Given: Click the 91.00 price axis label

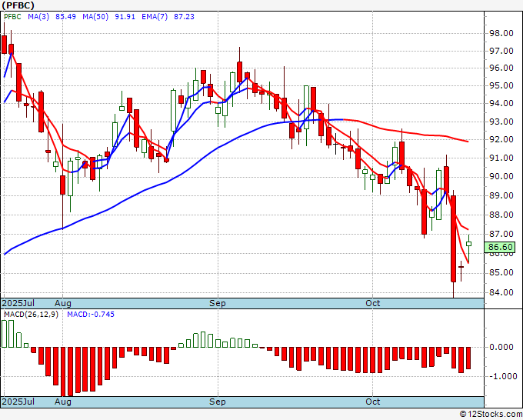Looking at the screenshot, I should pyautogui.click(x=501, y=158).
